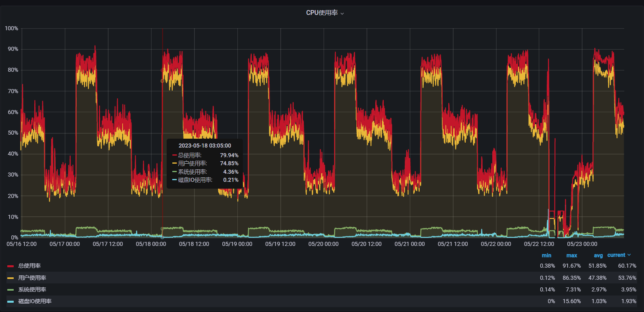Click the chevron arrow beside the CPU使用率 title
644x312 pixels.
click(342, 14)
